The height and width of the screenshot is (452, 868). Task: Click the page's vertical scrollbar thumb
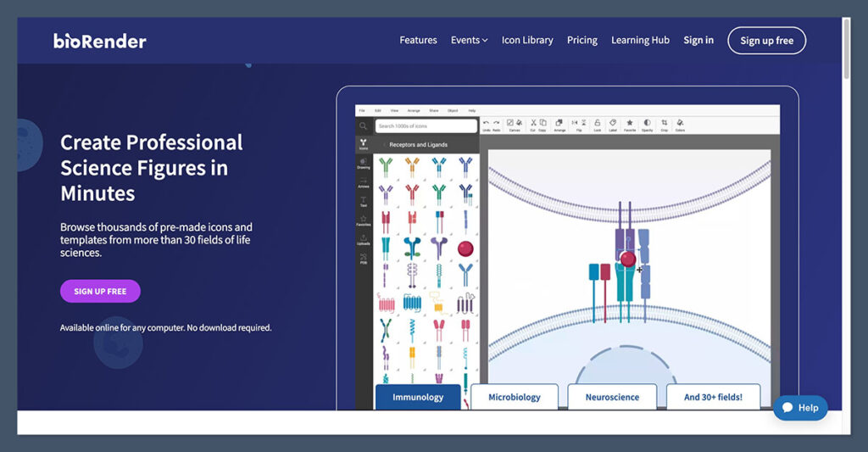pos(846,48)
